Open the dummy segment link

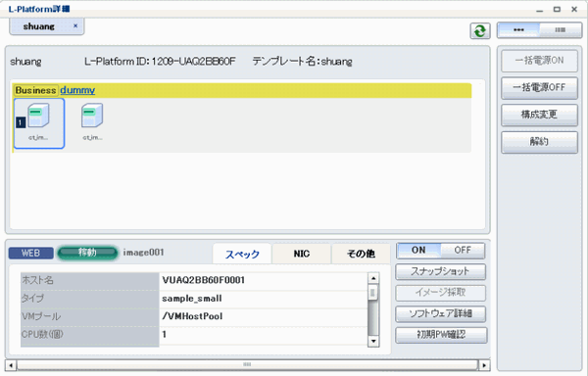point(77,90)
